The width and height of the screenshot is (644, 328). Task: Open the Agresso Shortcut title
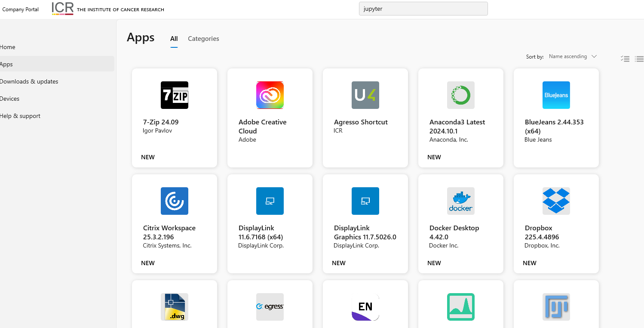361,122
